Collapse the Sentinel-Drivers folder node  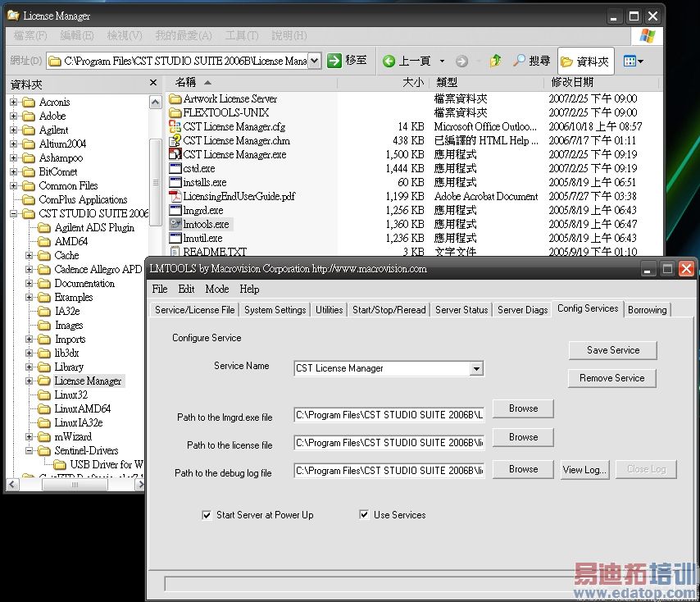[x=29, y=450]
